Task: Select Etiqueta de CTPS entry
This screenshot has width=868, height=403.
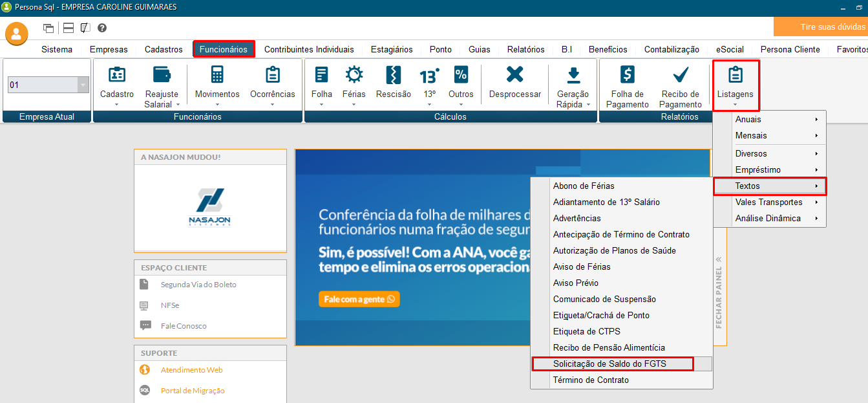Action: click(x=621, y=331)
